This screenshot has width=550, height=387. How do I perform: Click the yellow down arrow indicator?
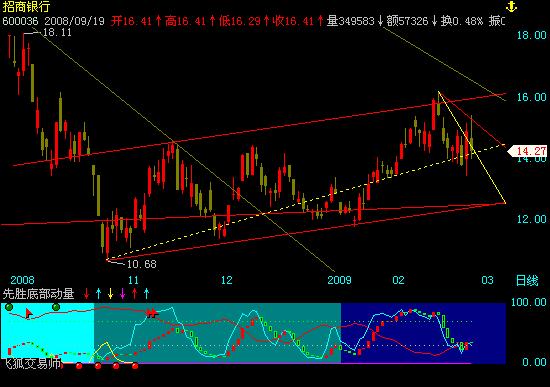110,294
